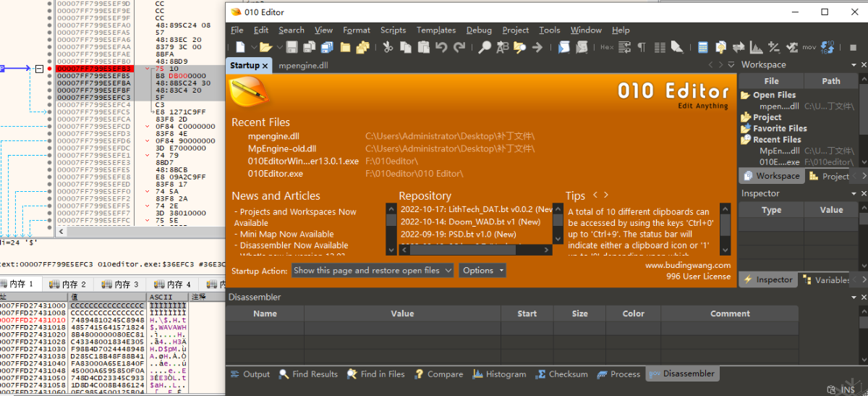
Task: Open recent file MpEngine-old.dll
Action: pos(282,148)
